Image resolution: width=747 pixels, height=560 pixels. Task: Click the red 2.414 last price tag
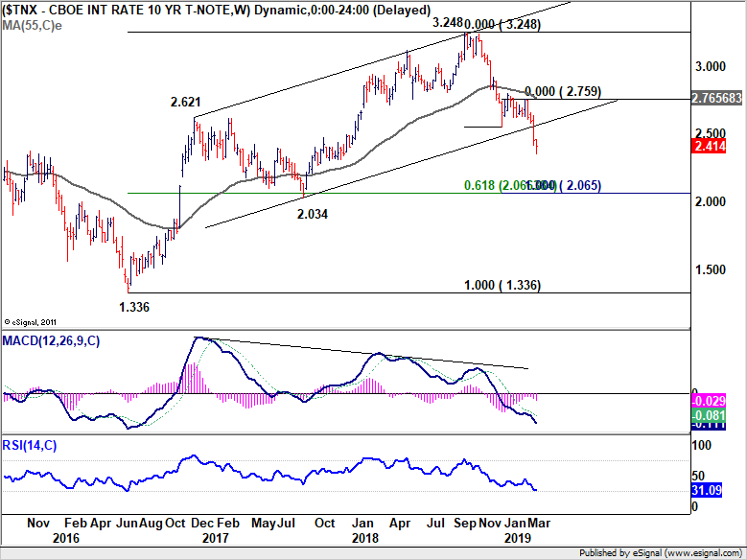pos(709,146)
